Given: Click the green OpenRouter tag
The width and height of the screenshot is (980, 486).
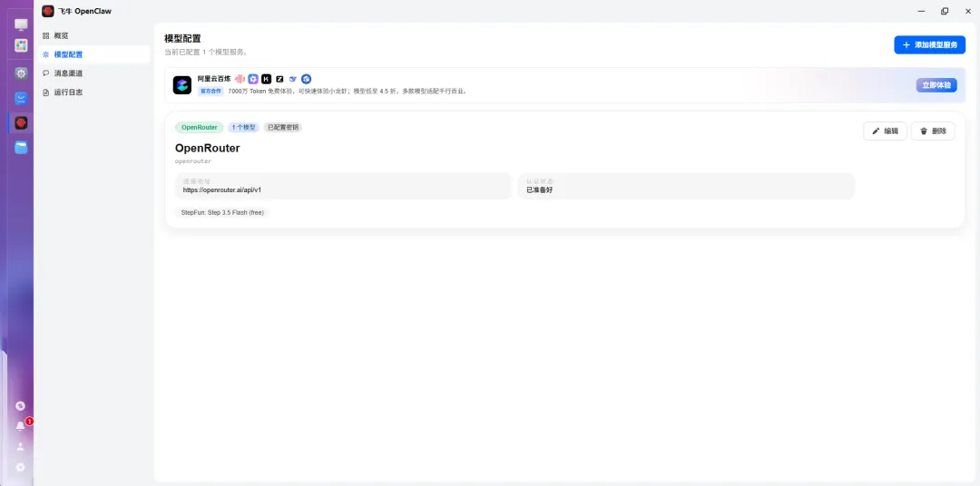Looking at the screenshot, I should click(x=200, y=128).
